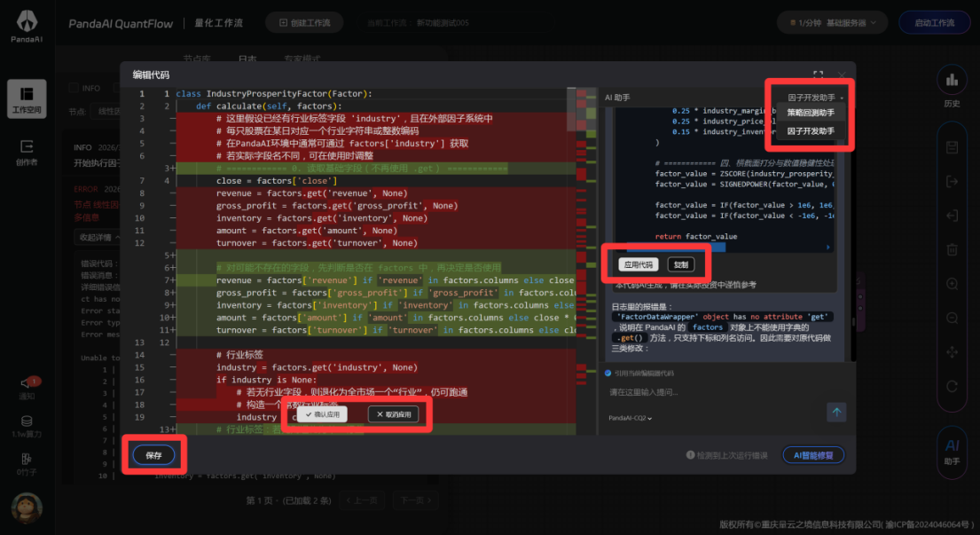This screenshot has width=980, height=535.
Task: Open the 工作空间 workspace sidebar icon
Action: point(27,98)
